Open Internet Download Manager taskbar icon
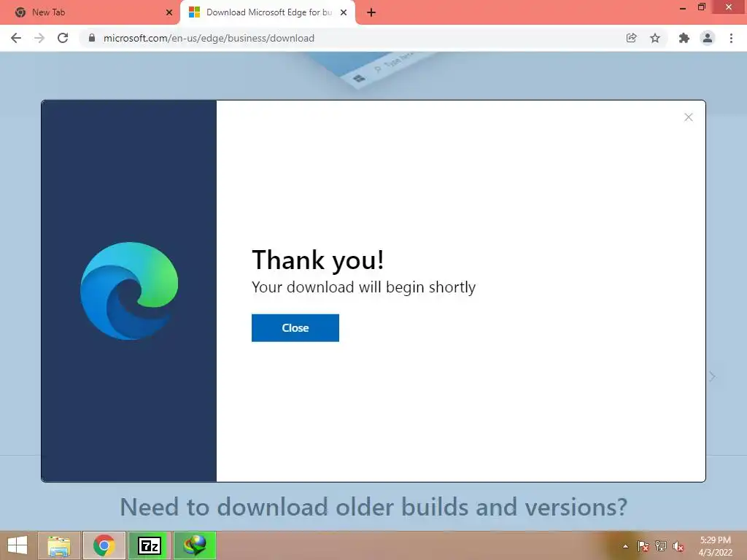 pos(195,545)
